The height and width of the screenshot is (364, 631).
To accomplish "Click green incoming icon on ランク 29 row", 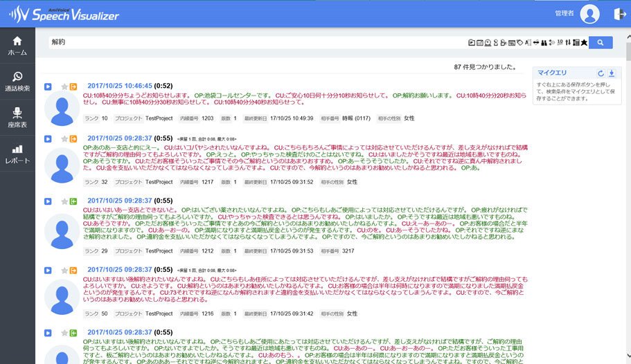I will point(73,201).
